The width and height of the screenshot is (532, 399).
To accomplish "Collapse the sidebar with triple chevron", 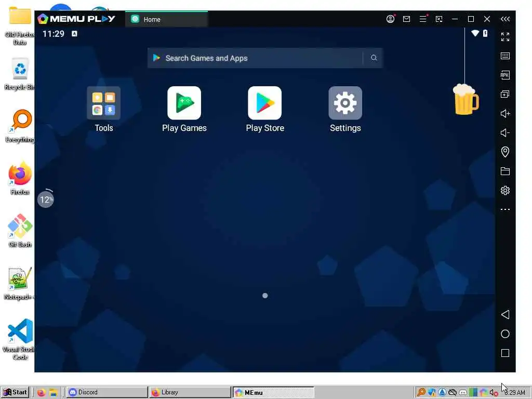I will tap(505, 19).
